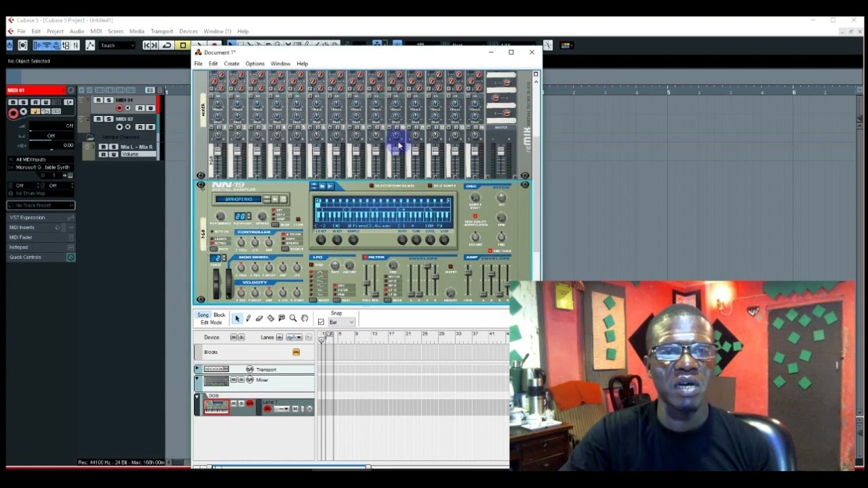Click the Notepad inspector section
868x488 pixels.
(x=41, y=247)
